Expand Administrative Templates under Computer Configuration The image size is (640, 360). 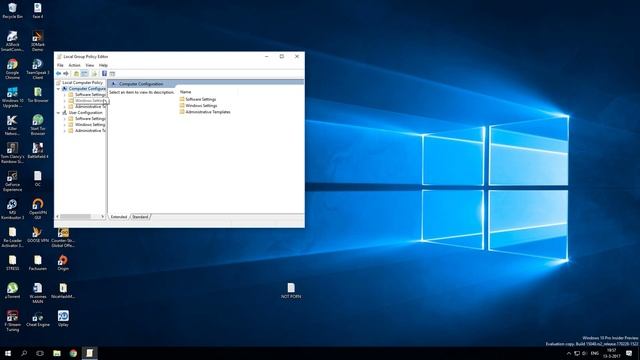click(x=64, y=107)
